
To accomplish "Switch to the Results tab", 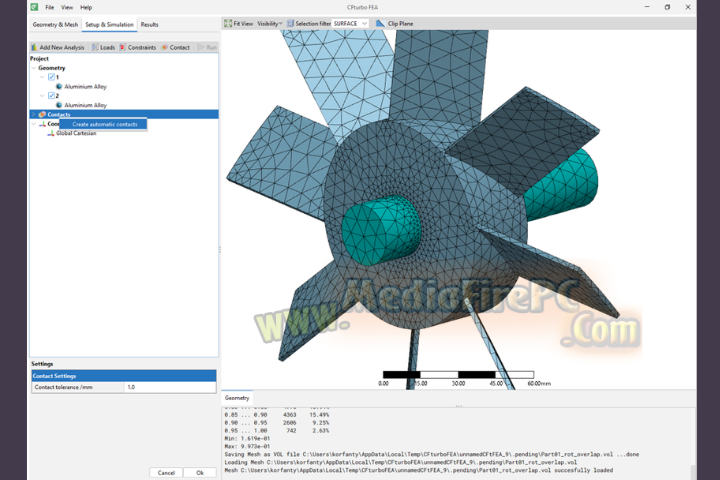I will 149,25.
